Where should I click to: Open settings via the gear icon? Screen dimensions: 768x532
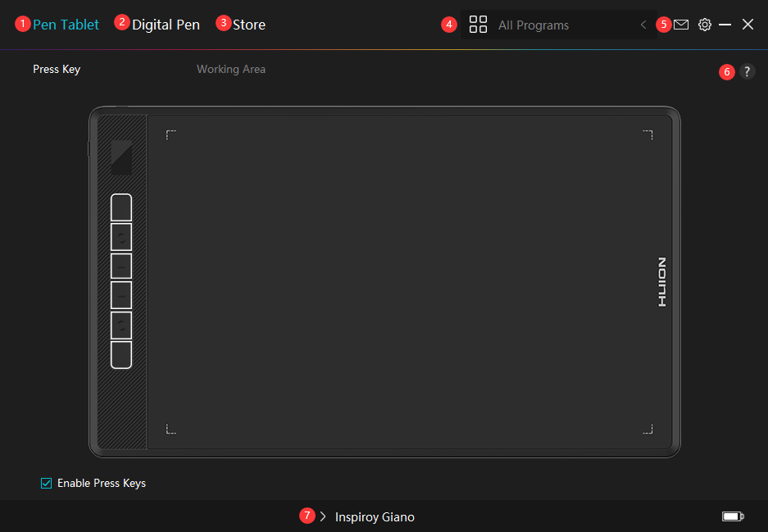705,25
